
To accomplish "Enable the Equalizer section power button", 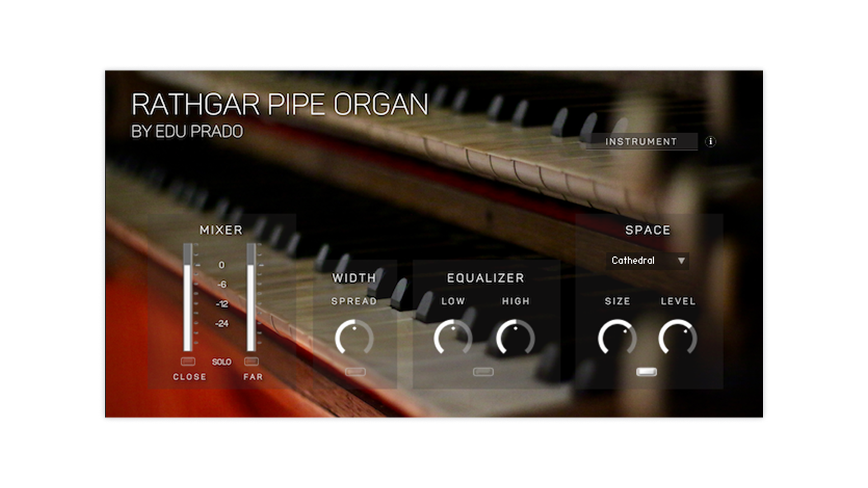I will (483, 372).
